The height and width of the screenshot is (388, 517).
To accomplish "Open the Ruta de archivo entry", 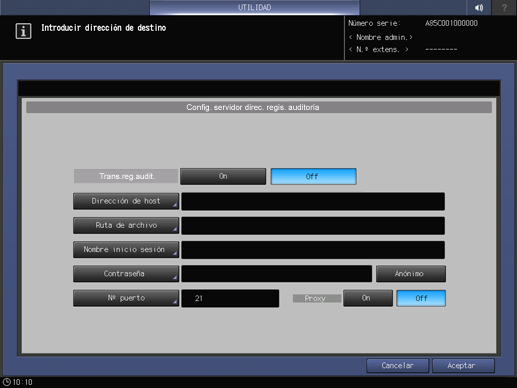I will click(x=126, y=225).
